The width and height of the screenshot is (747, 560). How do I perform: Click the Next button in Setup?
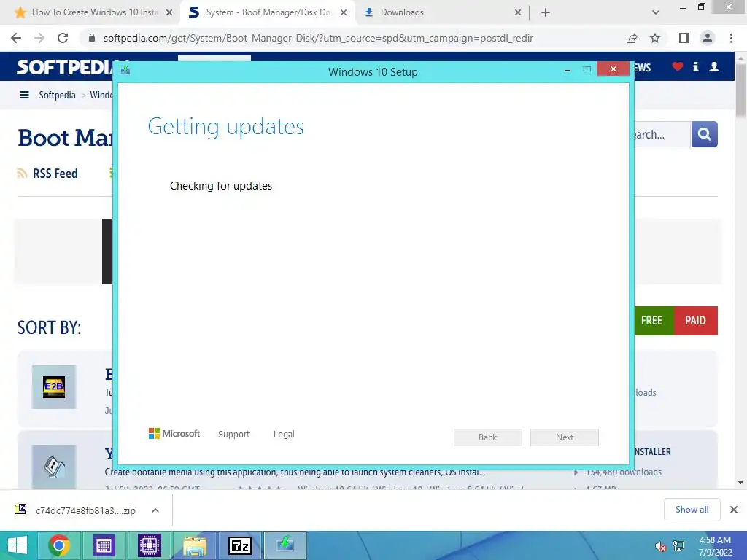point(565,437)
